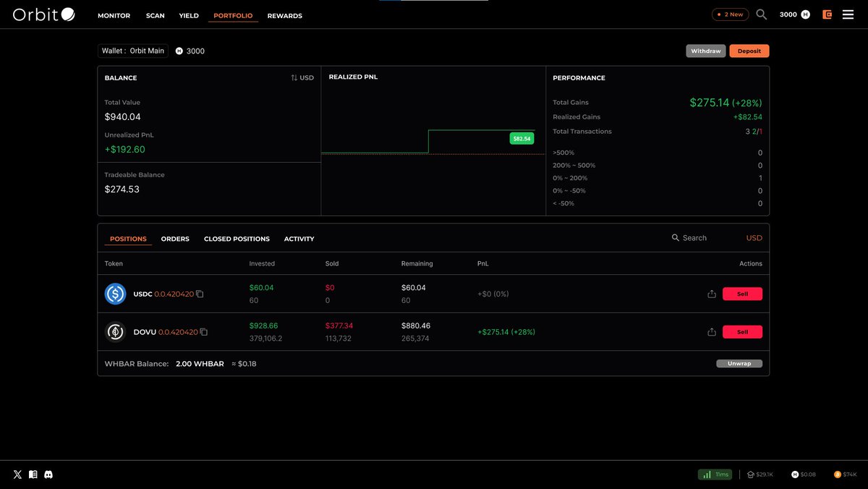Click DOVU sold amount $377.34
The height and width of the screenshot is (489, 868).
point(339,326)
